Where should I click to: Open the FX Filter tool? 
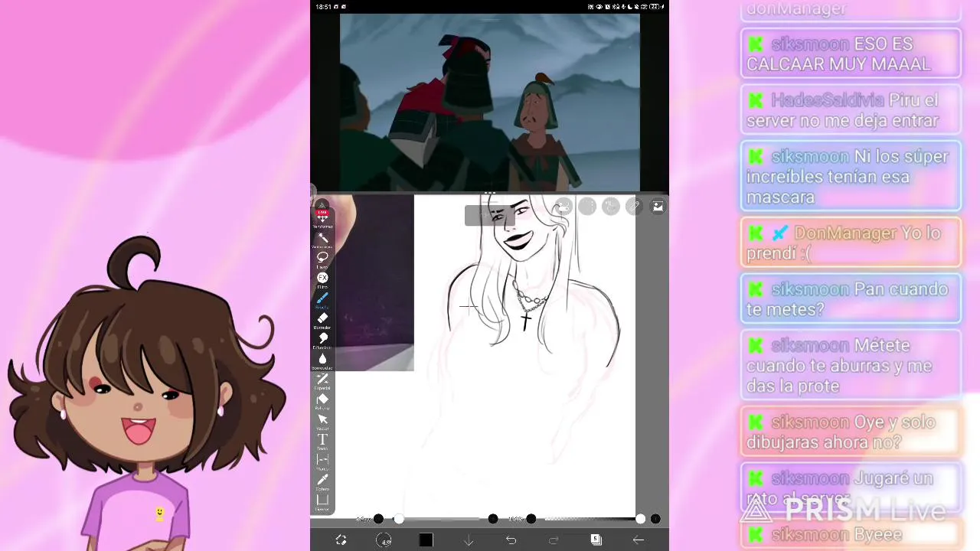tap(322, 279)
